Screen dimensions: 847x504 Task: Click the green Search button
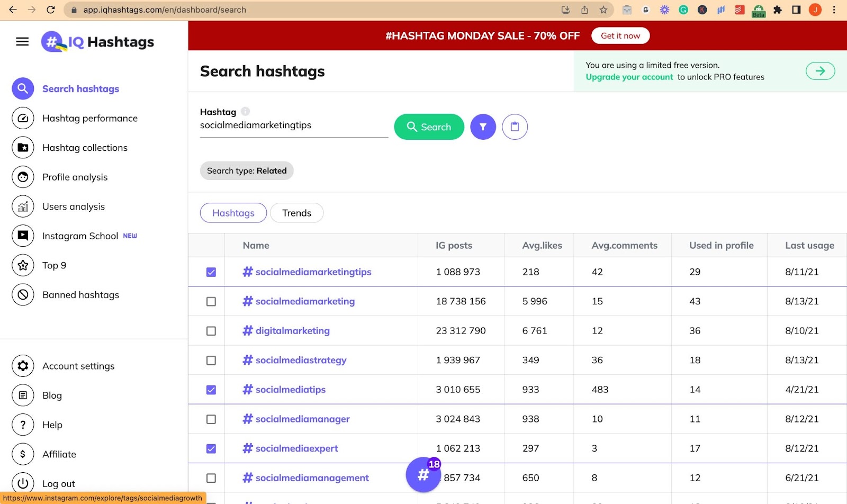[429, 127]
